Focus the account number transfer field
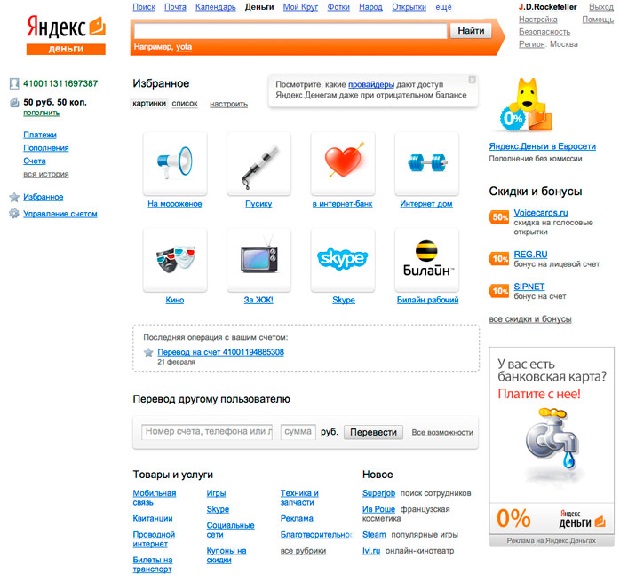 coord(207,432)
